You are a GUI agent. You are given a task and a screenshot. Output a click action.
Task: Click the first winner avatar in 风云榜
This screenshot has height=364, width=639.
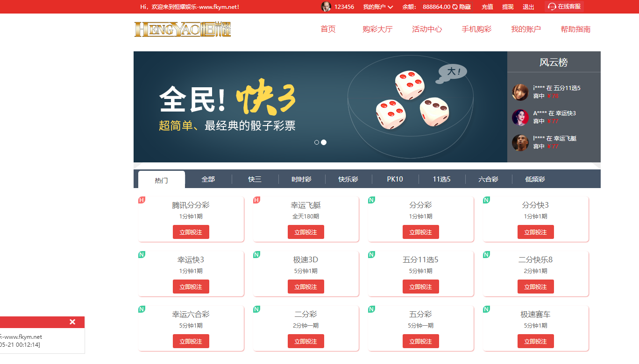pos(520,91)
